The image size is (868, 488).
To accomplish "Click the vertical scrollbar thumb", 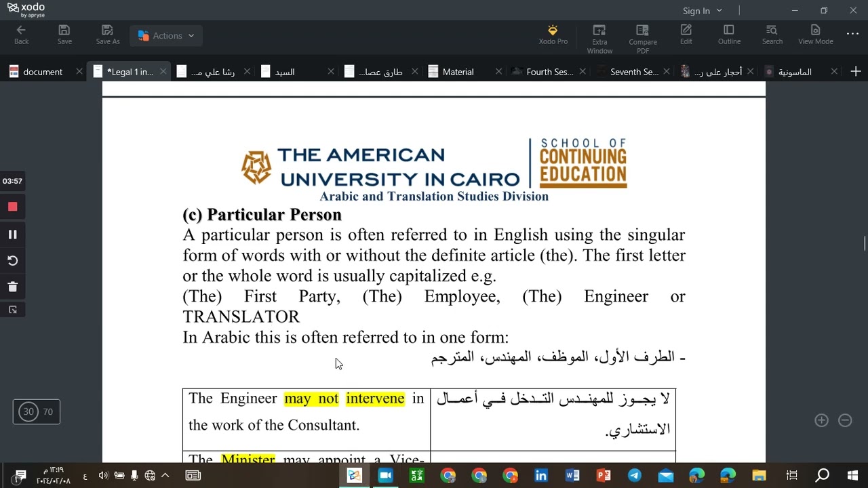I will (x=865, y=243).
